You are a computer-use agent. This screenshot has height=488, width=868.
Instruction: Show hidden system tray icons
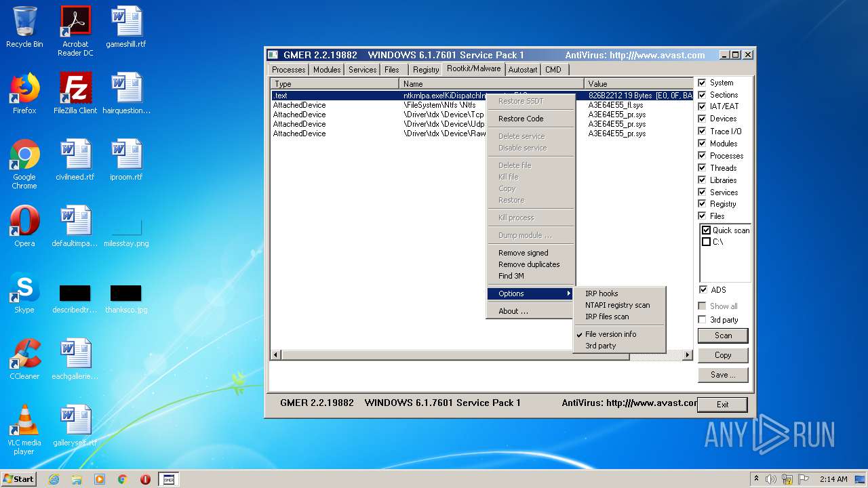tap(756, 479)
